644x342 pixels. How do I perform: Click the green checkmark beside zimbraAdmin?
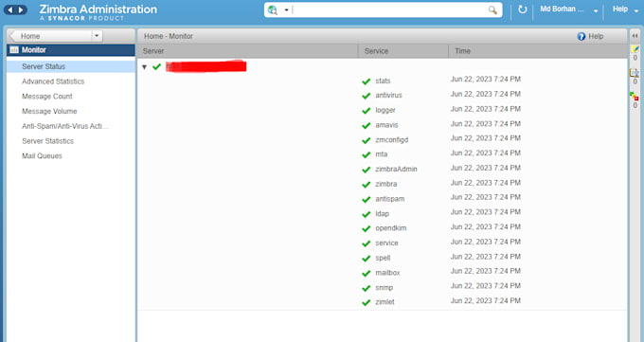(x=366, y=170)
